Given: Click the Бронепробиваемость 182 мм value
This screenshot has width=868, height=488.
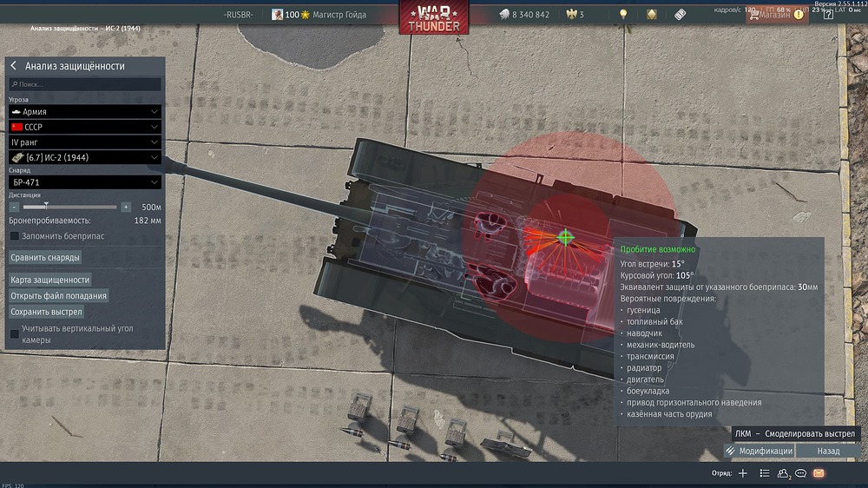Looking at the screenshot, I should tap(148, 221).
